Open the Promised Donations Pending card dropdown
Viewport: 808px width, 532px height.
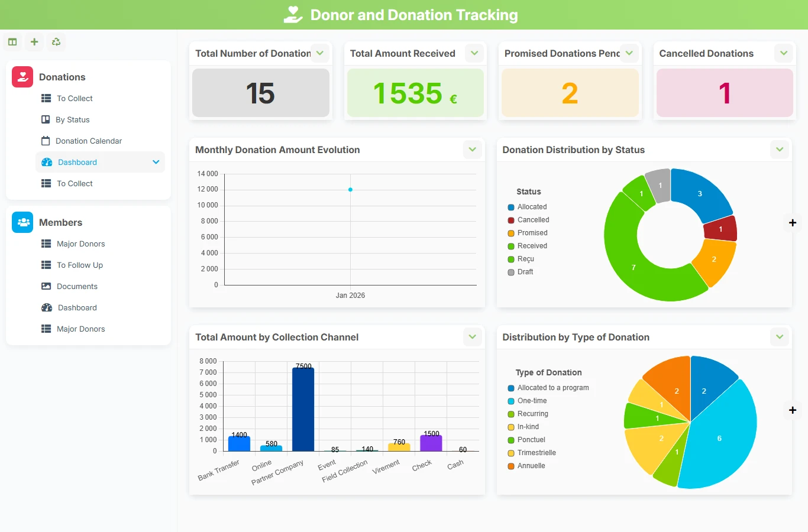coord(629,53)
